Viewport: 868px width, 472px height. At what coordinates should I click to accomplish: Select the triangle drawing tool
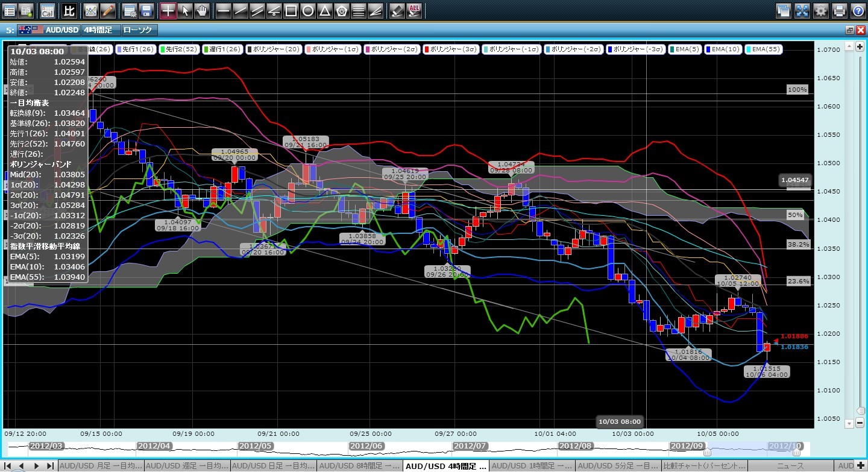[x=325, y=10]
